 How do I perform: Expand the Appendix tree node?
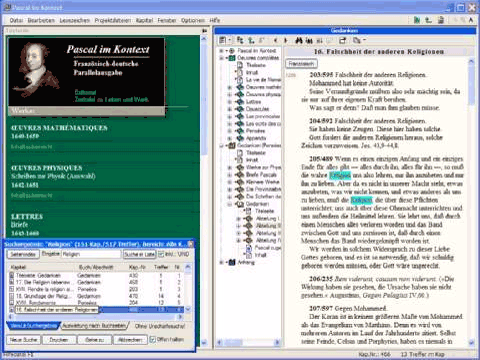[229, 138]
